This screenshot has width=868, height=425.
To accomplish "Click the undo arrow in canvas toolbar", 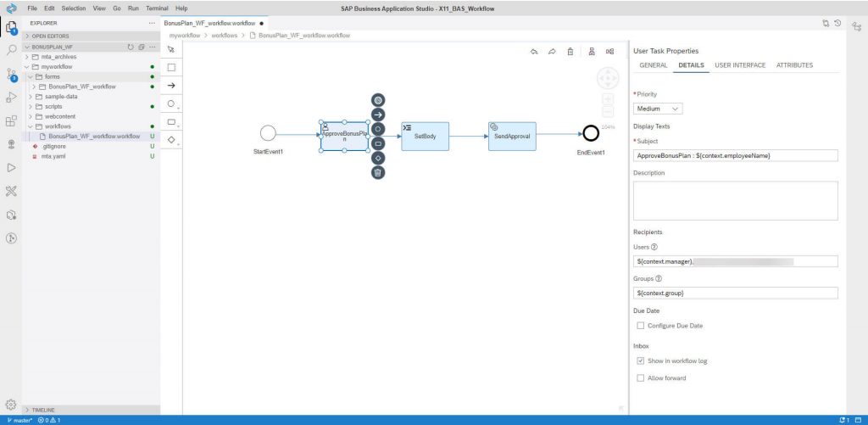I will (x=534, y=52).
